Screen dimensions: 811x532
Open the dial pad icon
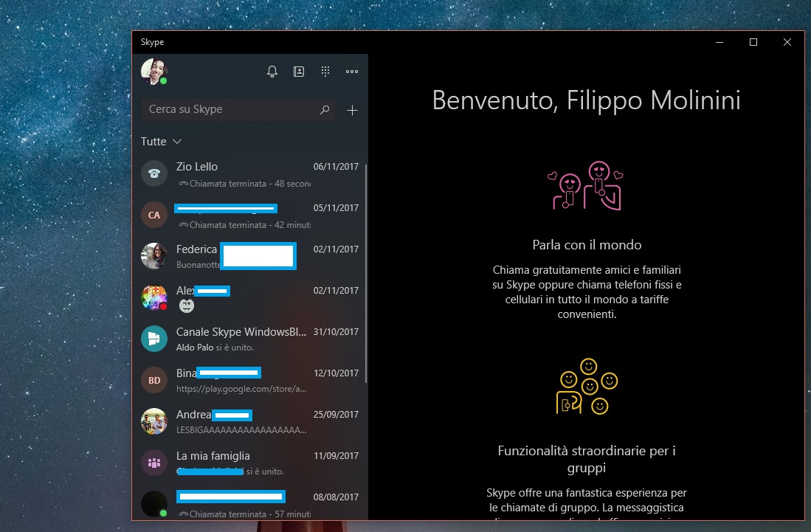tap(325, 72)
